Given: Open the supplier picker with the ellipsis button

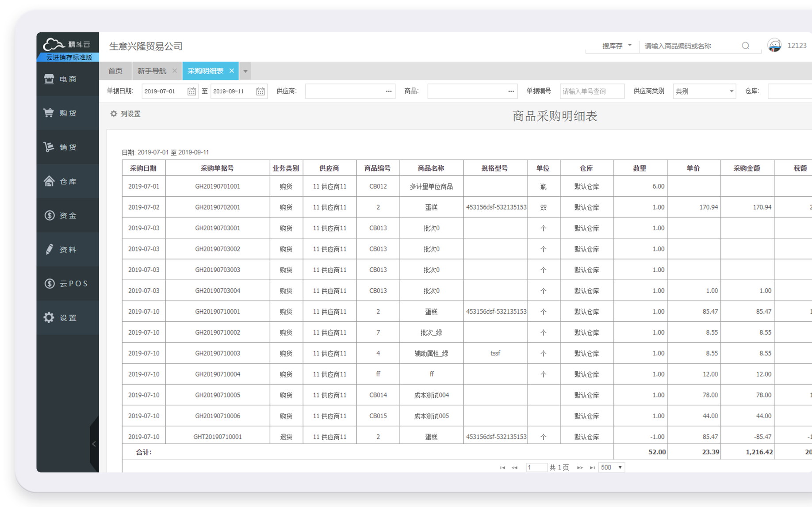Looking at the screenshot, I should click(x=388, y=91).
